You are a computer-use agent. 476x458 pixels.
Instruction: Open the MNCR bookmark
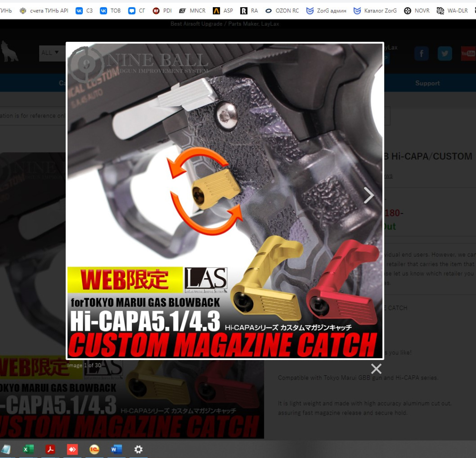point(192,11)
